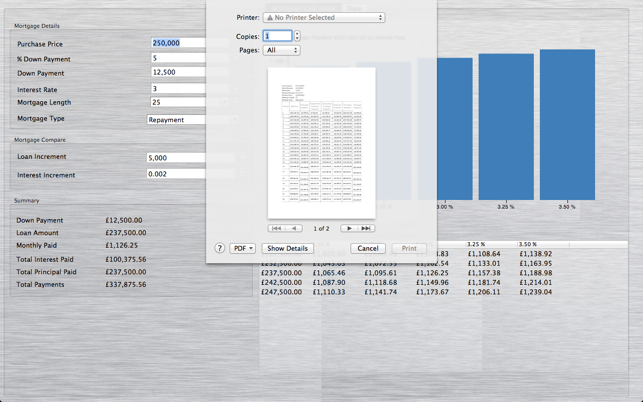Click the Show Details button

tap(287, 248)
